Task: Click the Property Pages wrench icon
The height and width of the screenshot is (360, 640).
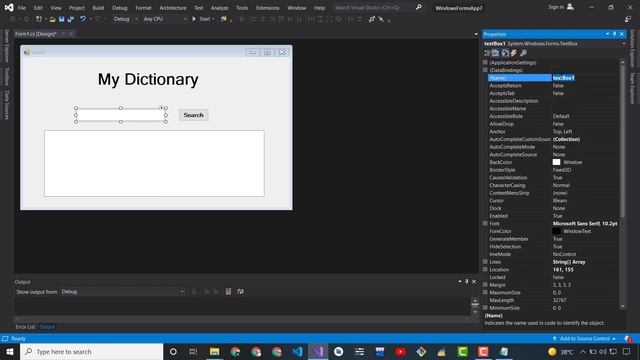Action: pos(523,53)
